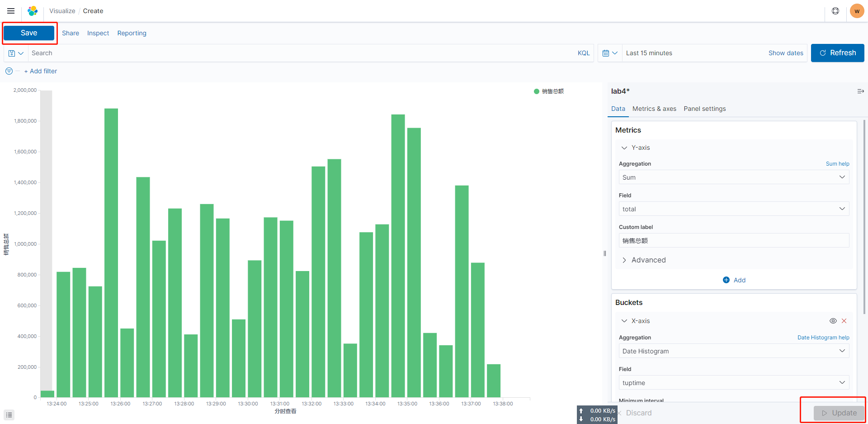Edit the 销售总额 custom label field
868x424 pixels.
(734, 241)
